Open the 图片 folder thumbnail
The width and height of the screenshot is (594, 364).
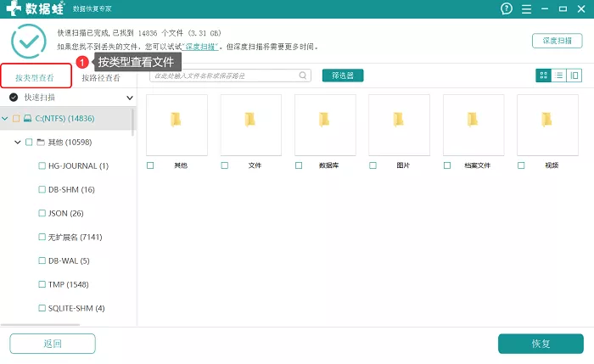point(400,125)
